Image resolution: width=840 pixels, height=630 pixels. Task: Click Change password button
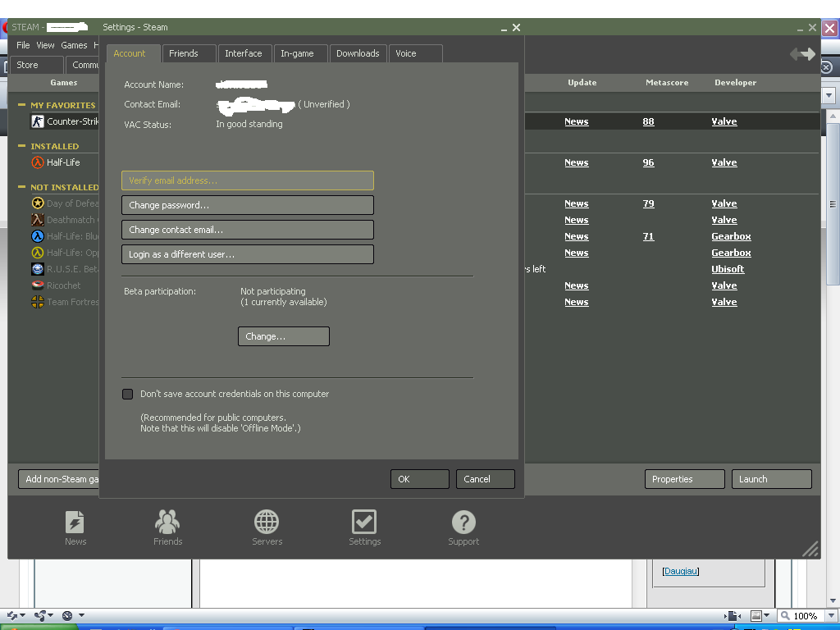(x=248, y=205)
